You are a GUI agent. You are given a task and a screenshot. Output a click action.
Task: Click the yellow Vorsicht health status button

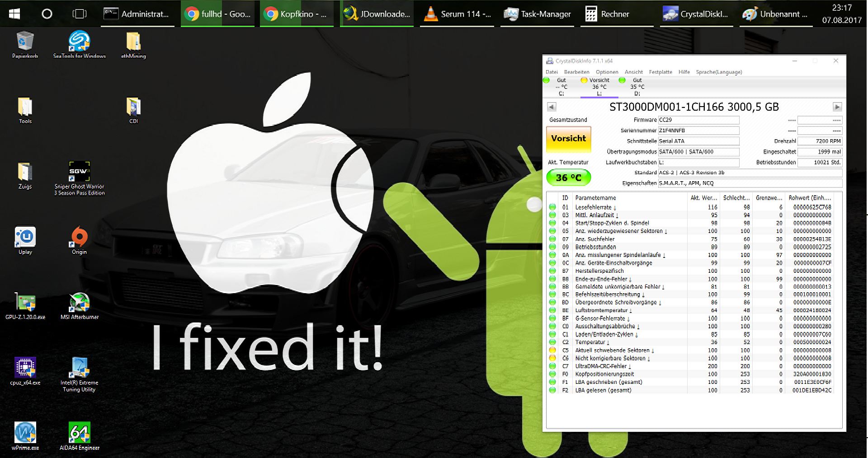tap(568, 139)
